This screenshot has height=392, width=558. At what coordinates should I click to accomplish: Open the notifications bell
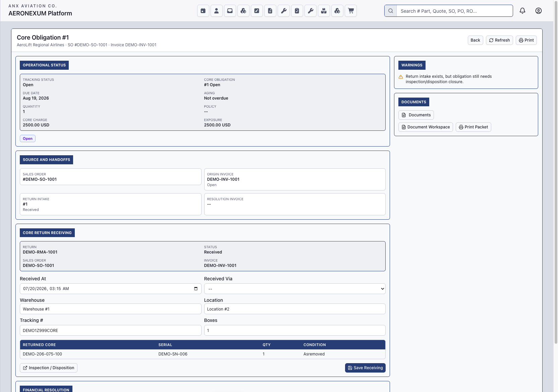click(x=522, y=11)
